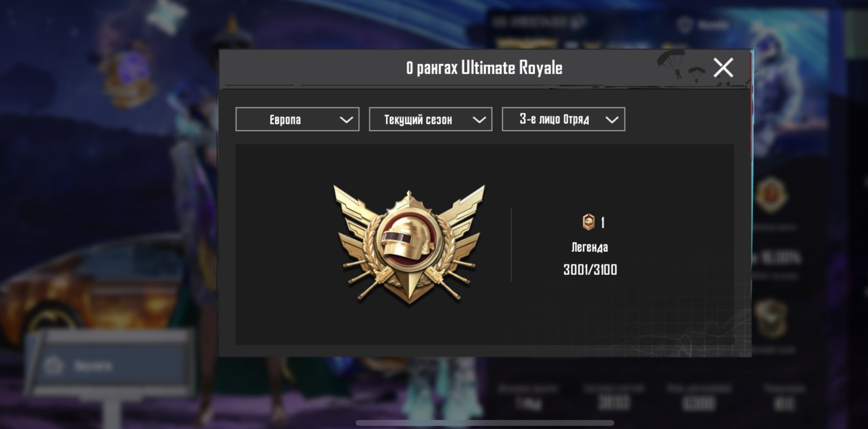This screenshot has width=868, height=429.
Task: Open the Европа region dropdown
Action: pos(297,119)
